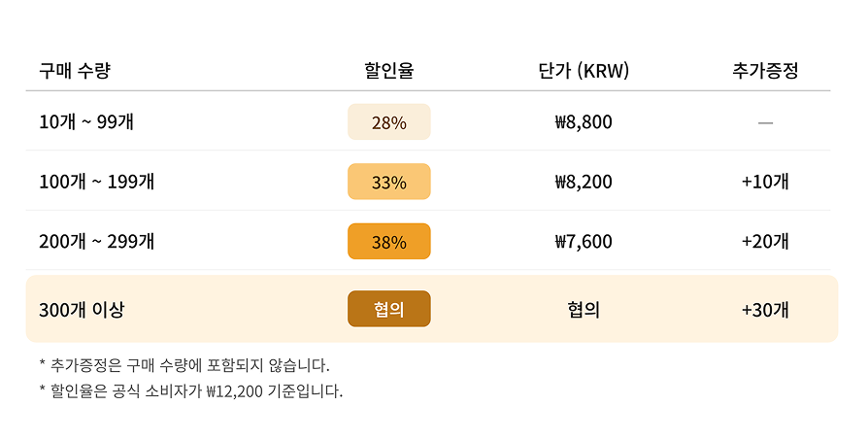Click the 28% discount badge
Viewport: 868px width, 439px height.
[x=388, y=122]
